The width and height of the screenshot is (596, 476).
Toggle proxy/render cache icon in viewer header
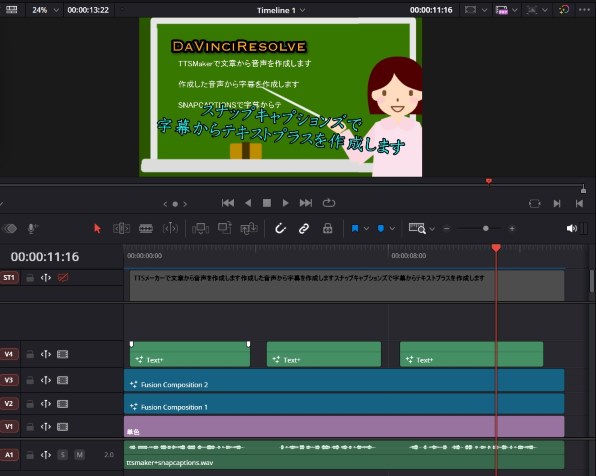tap(502, 10)
